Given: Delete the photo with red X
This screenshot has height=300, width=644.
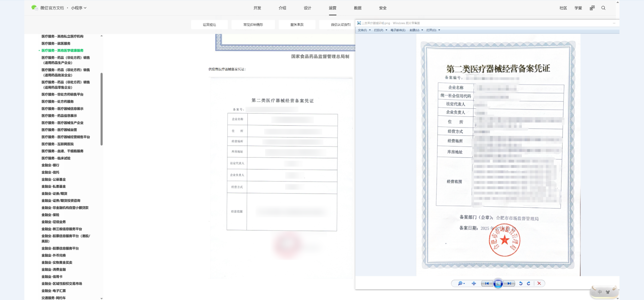Looking at the screenshot, I should tap(539, 283).
